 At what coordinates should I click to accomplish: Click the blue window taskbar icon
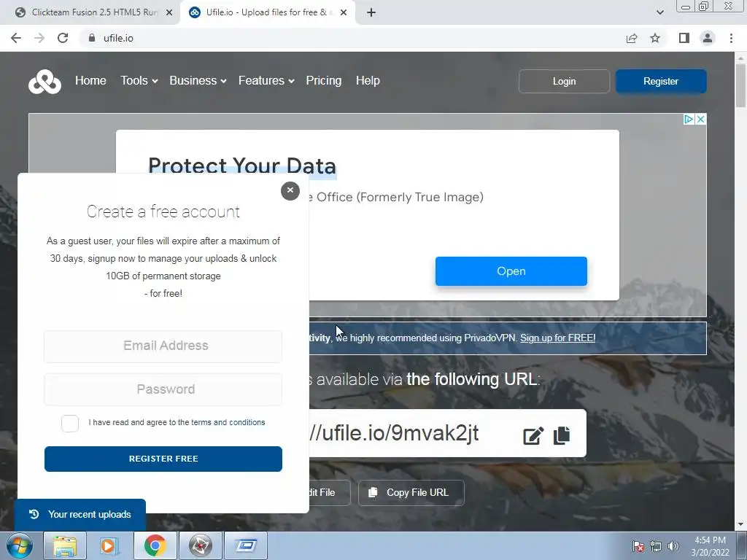pyautogui.click(x=246, y=545)
